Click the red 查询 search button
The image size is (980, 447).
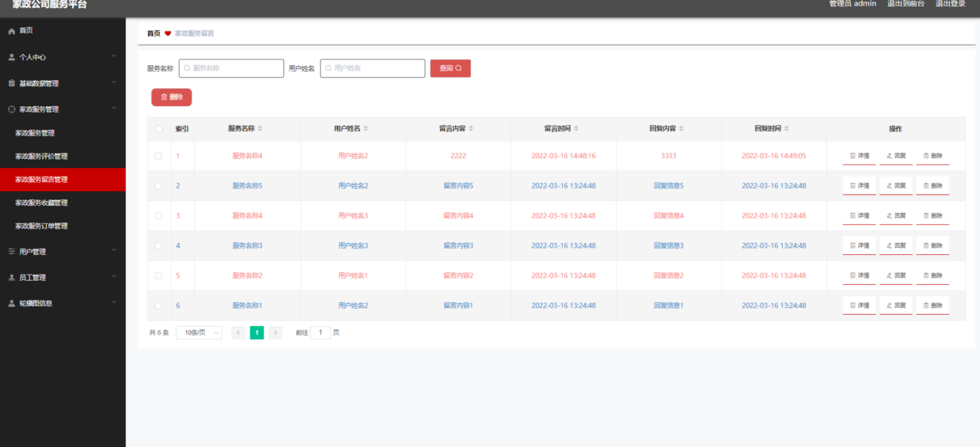(450, 69)
